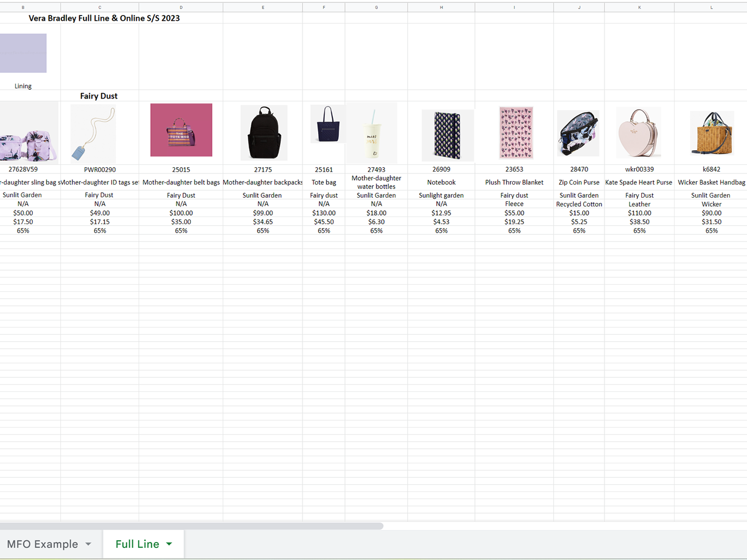Click the 'Kate Spade Heart Purse' cell
This screenshot has width=747, height=560.
[639, 182]
